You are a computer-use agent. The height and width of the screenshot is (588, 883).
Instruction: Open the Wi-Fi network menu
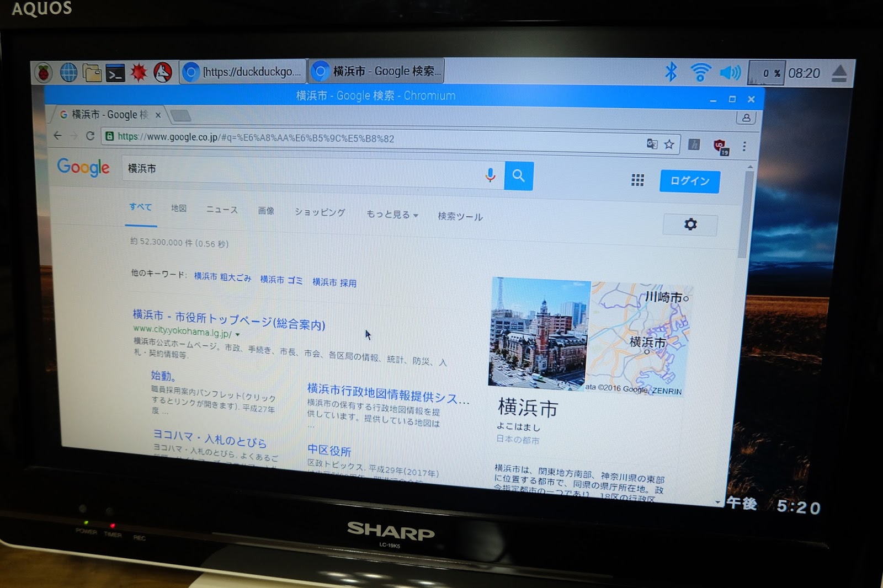(700, 72)
